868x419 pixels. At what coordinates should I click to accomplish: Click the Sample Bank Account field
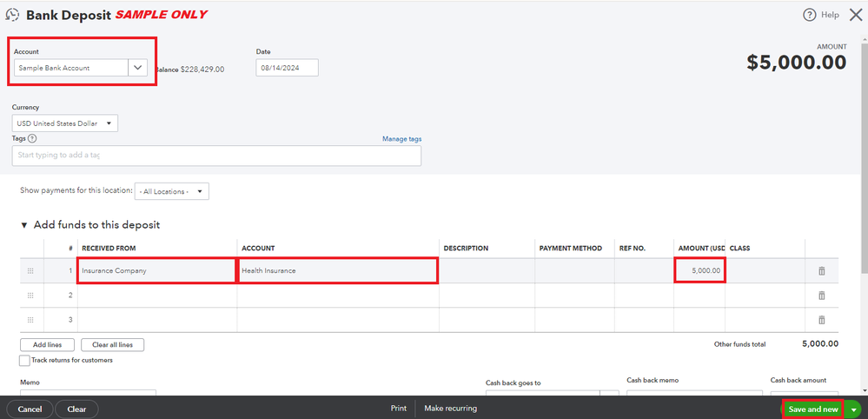click(x=71, y=68)
